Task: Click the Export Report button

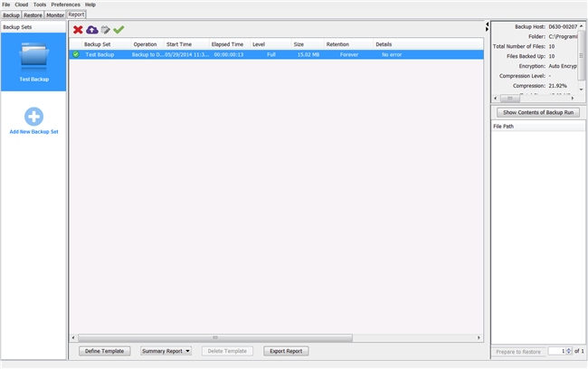Action: [x=286, y=351]
